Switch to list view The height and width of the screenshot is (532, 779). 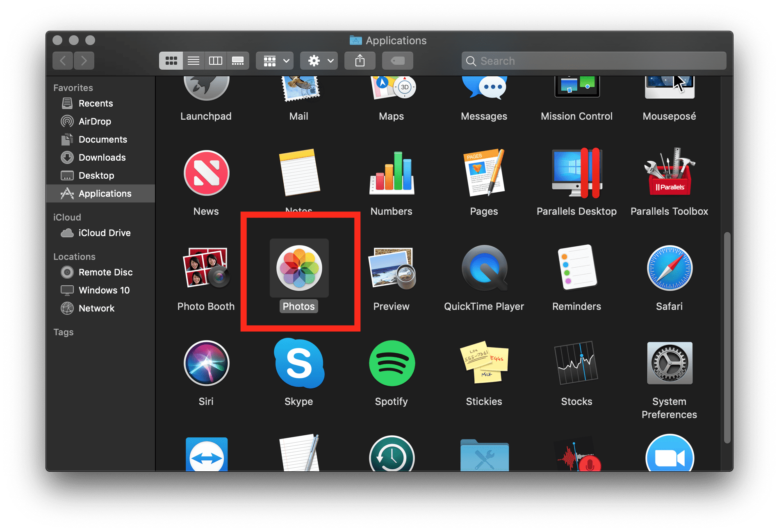(193, 60)
